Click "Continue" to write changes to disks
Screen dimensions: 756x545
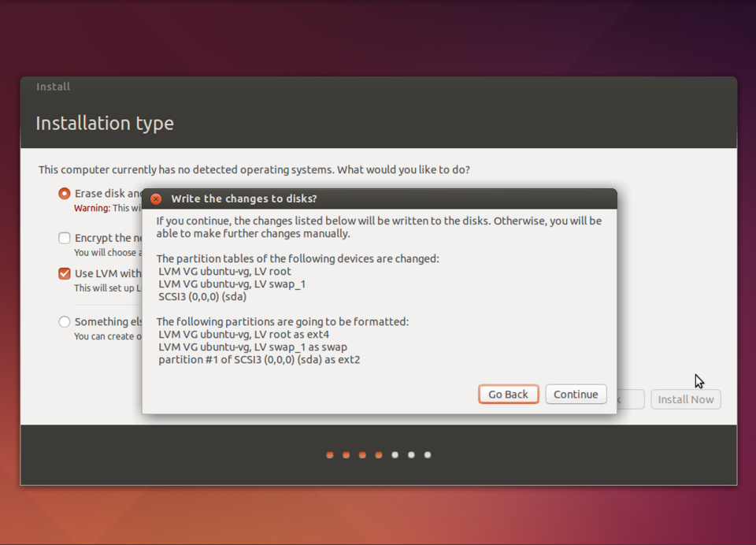click(576, 394)
